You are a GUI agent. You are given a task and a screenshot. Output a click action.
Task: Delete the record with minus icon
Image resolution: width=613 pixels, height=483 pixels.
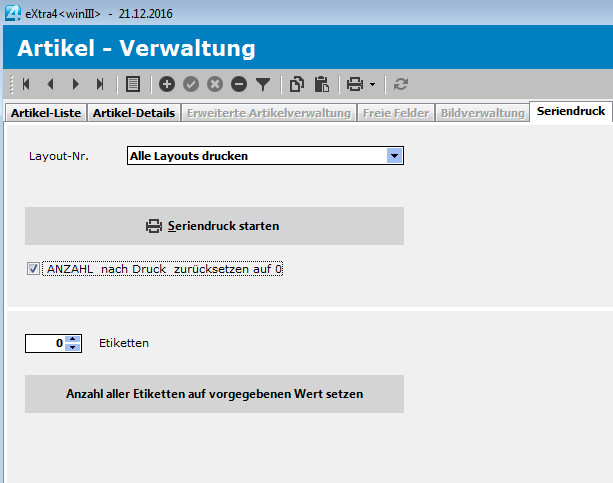(x=239, y=84)
